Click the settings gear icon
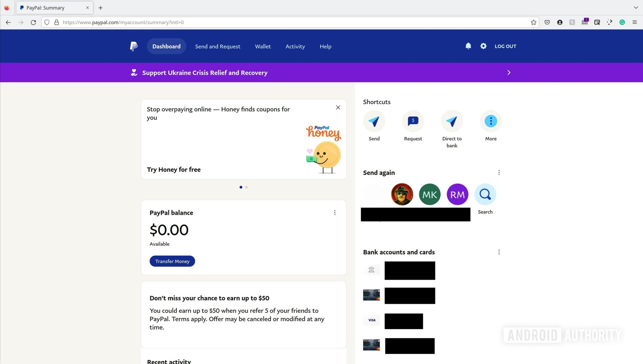 484,46
